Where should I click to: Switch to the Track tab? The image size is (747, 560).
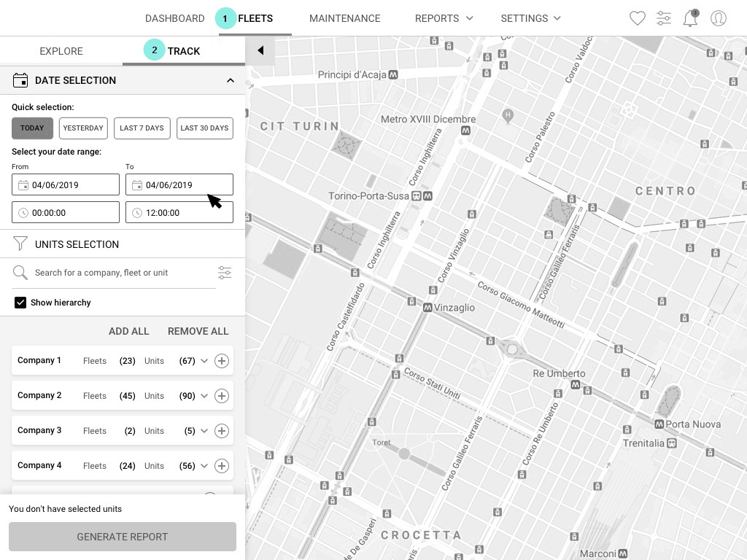184,51
